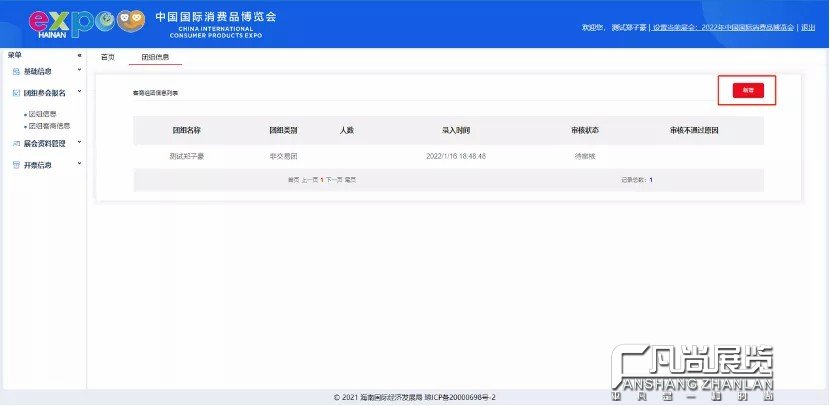Go to 下一页 in table pagination
The height and width of the screenshot is (406, 830).
[334, 180]
